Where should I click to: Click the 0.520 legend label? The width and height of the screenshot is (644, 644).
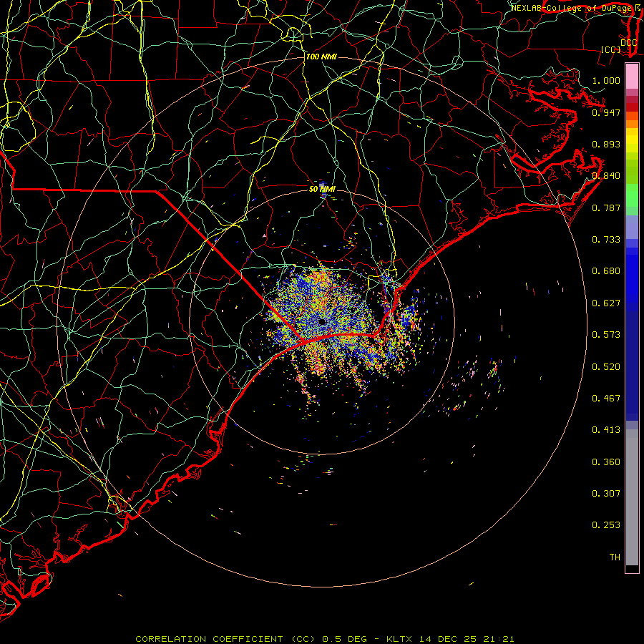point(606,367)
